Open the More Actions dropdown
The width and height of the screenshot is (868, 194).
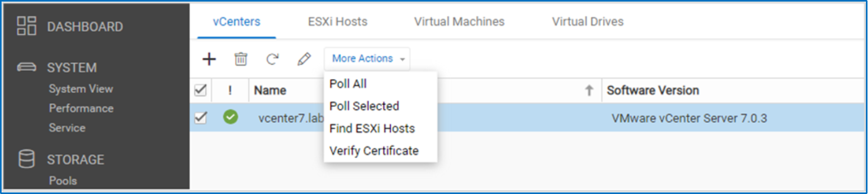[367, 58]
